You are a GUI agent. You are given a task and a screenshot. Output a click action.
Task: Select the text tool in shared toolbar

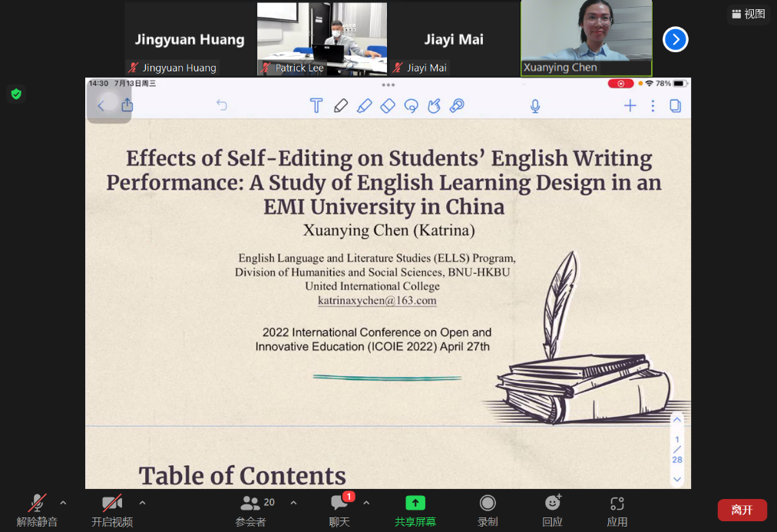(316, 106)
